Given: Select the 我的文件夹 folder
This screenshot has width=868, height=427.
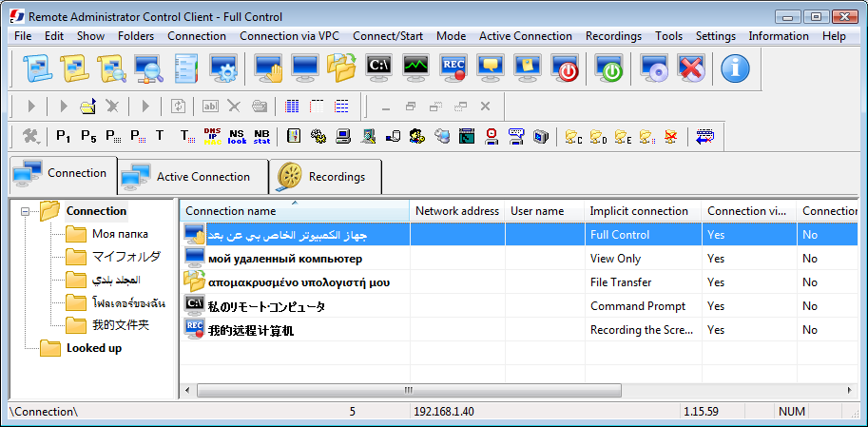Looking at the screenshot, I should [x=121, y=325].
